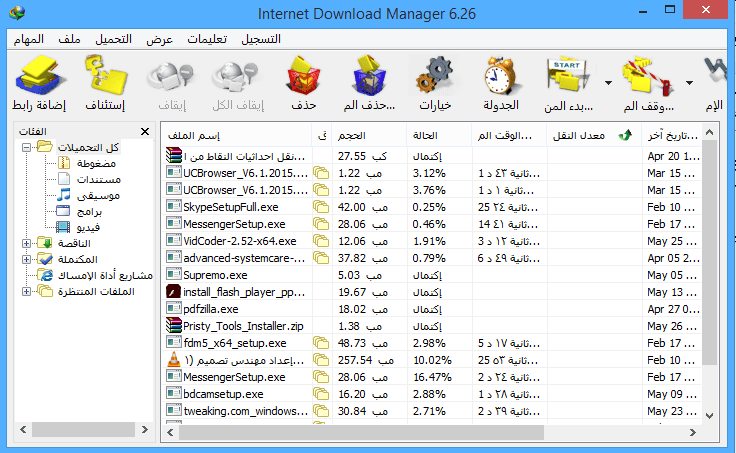The image size is (736, 453).
Task: Click the All Downloads folder icon
Action: tap(45, 146)
